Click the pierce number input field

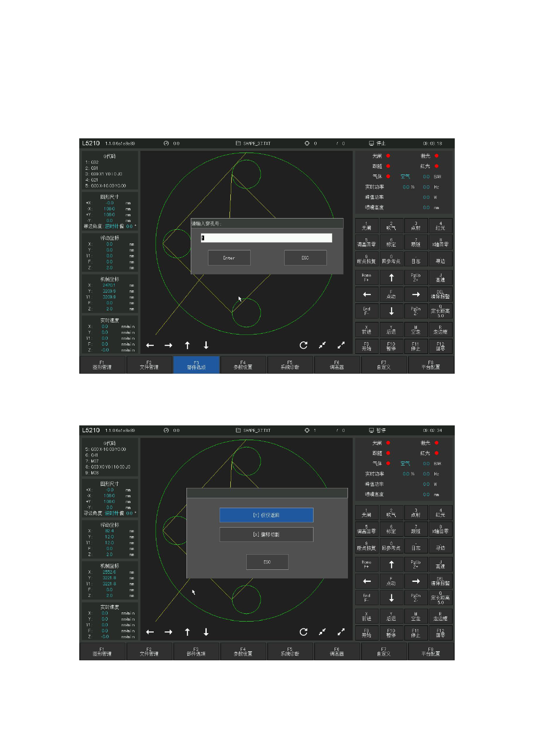[x=266, y=238]
